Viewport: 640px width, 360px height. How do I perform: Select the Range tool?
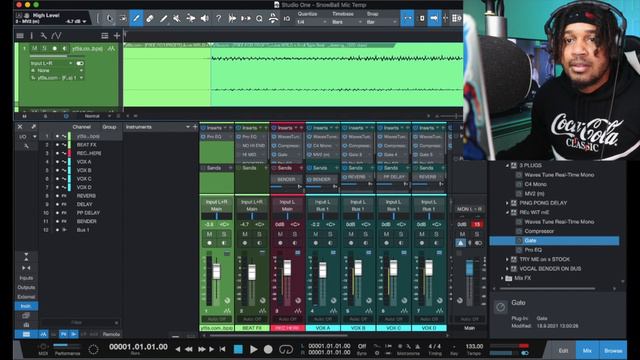pos(122,18)
